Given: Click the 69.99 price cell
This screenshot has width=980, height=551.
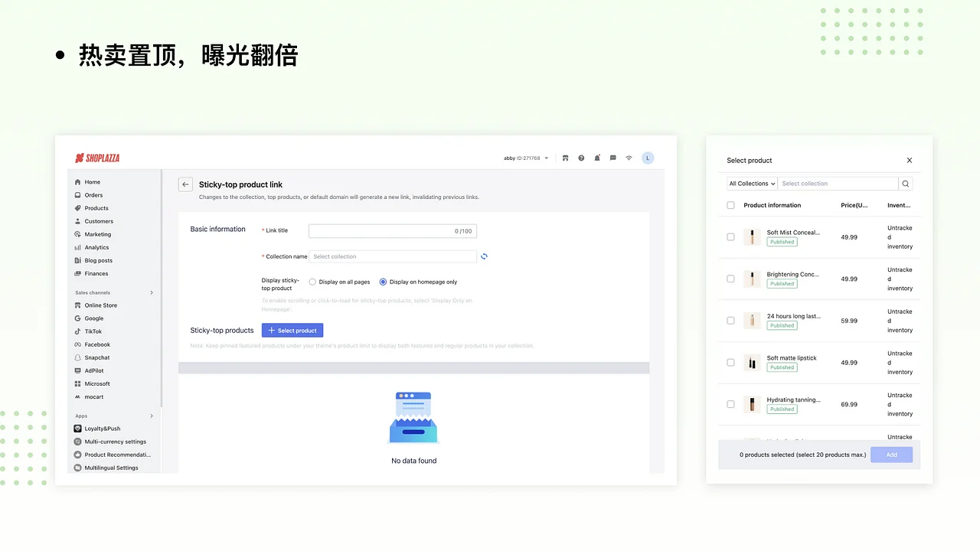Looking at the screenshot, I should click(x=849, y=404).
